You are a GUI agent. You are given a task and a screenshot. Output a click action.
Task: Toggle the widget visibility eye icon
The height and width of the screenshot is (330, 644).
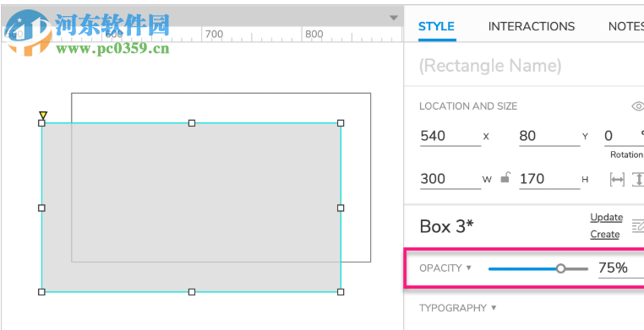point(638,106)
